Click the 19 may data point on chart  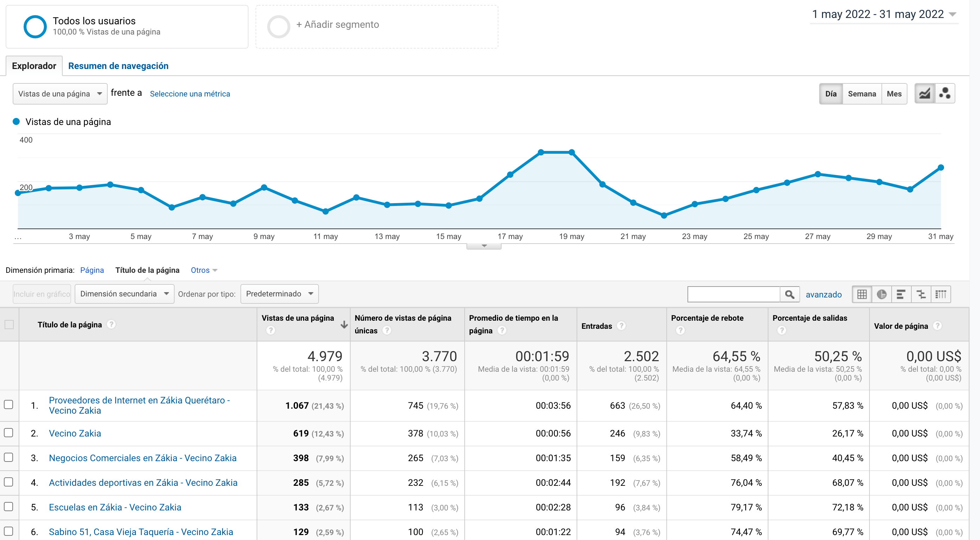(571, 152)
